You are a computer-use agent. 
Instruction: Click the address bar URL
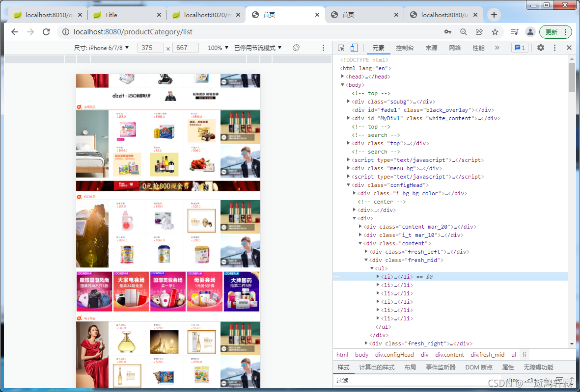133,32
